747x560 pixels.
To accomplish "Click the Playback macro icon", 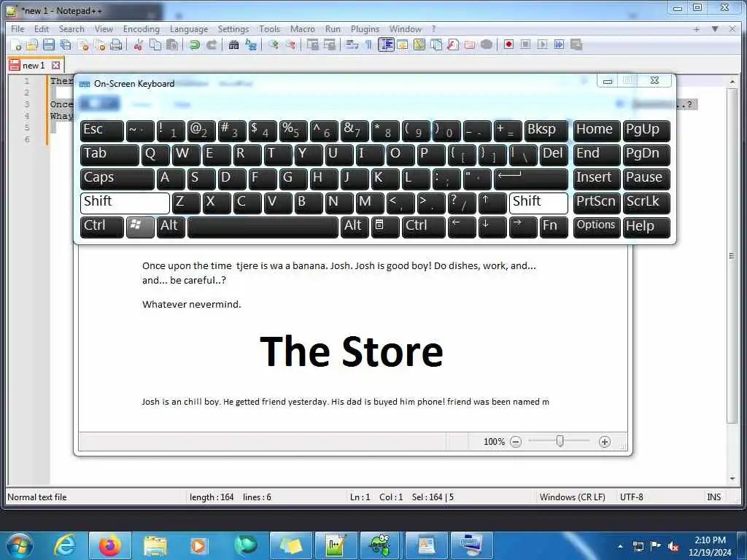I will (x=542, y=44).
